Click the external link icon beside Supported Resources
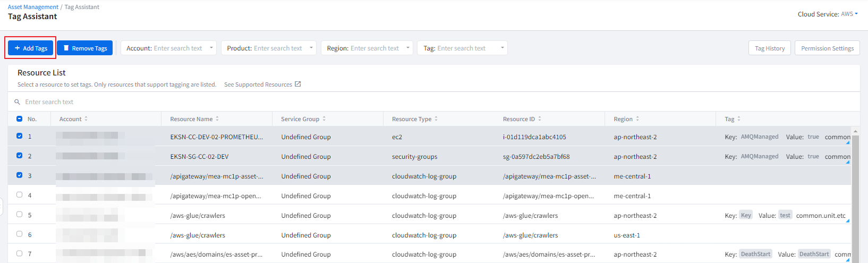 (298, 84)
